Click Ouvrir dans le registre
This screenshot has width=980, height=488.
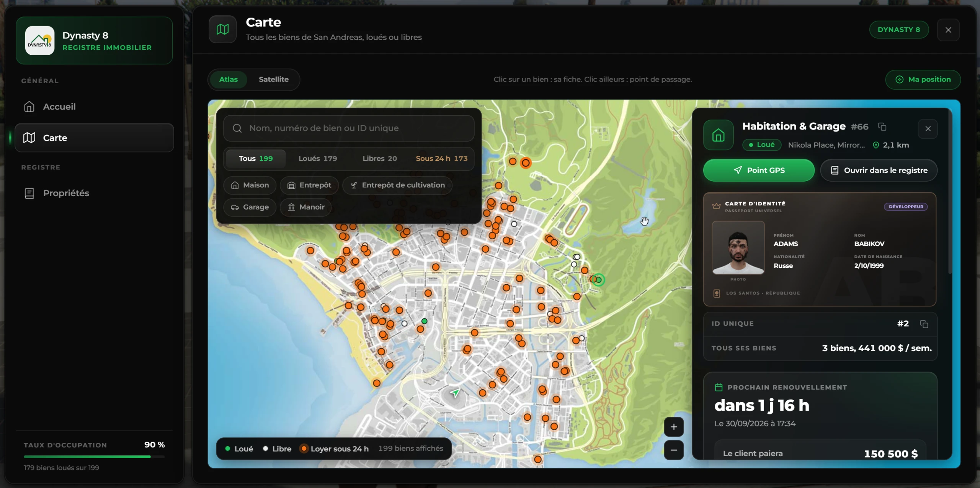pos(879,170)
